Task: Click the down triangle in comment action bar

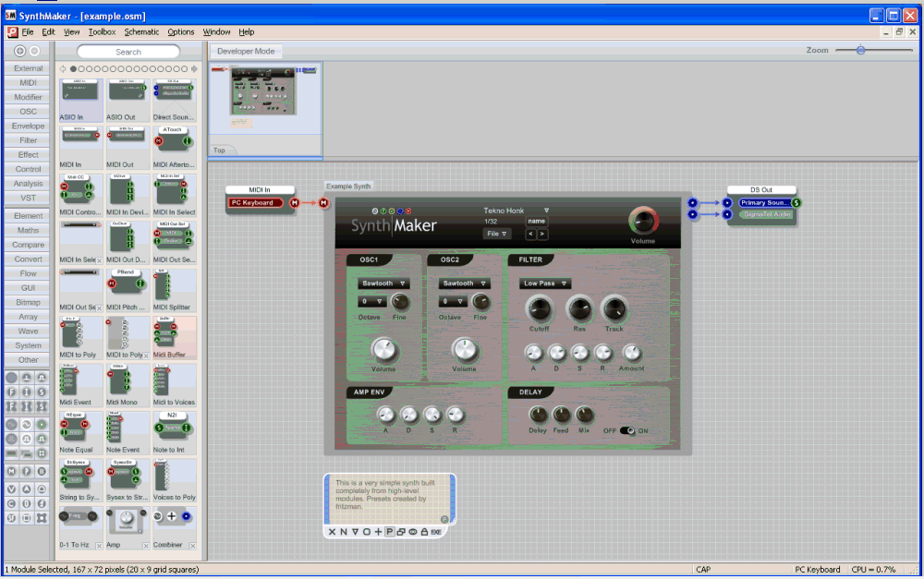Action: pyautogui.click(x=356, y=532)
